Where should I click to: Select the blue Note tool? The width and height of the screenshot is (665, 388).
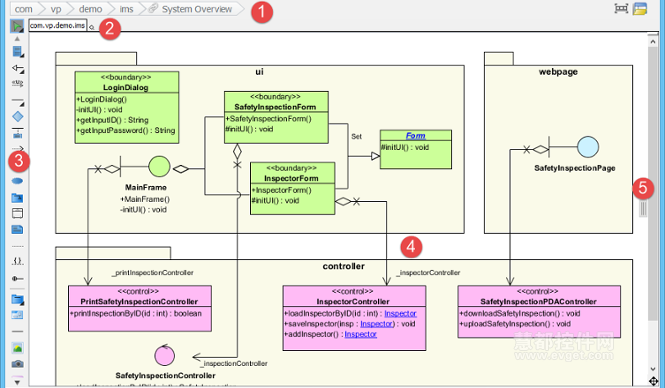(x=17, y=230)
